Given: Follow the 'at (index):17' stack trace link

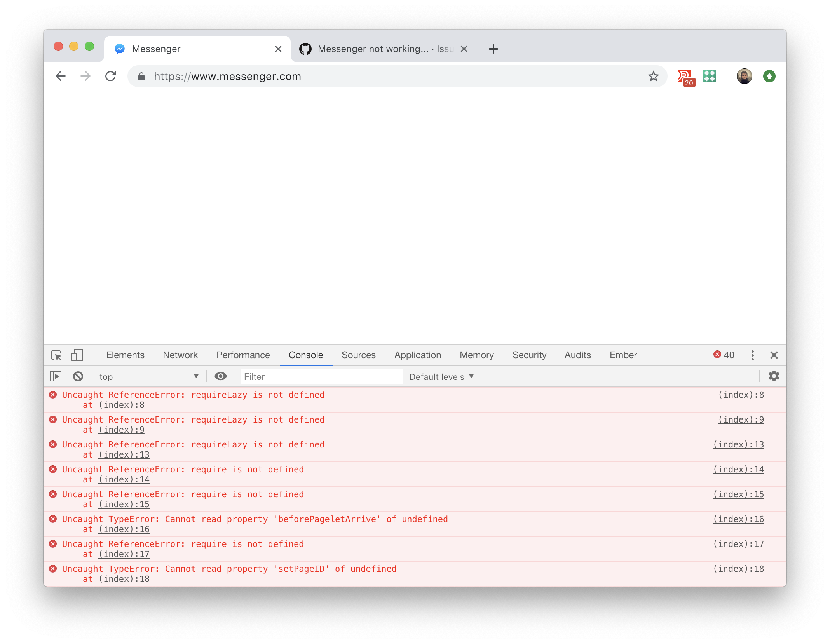Looking at the screenshot, I should [x=124, y=554].
